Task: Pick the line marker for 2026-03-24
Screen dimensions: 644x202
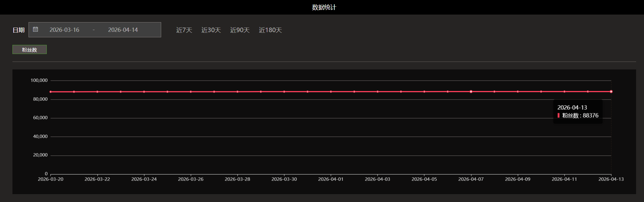Action: click(x=144, y=92)
